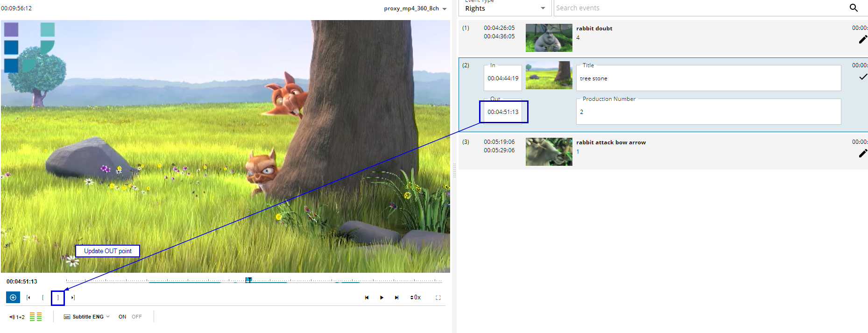
Task: Click the audio 1+2 speaker icon
Action: coord(12,317)
